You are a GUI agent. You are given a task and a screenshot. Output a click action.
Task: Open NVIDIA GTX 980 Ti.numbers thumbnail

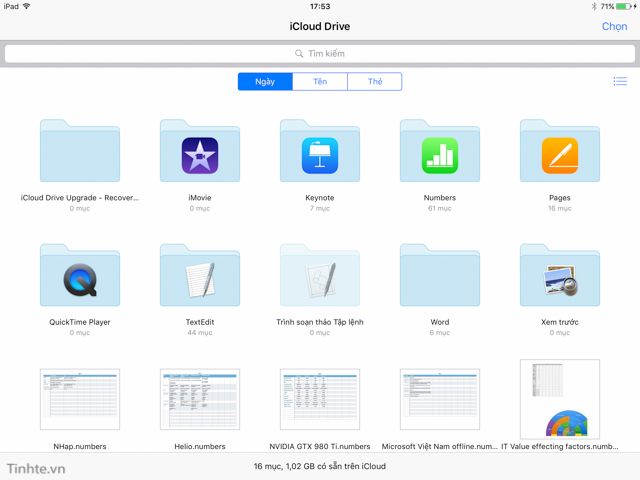click(320, 399)
